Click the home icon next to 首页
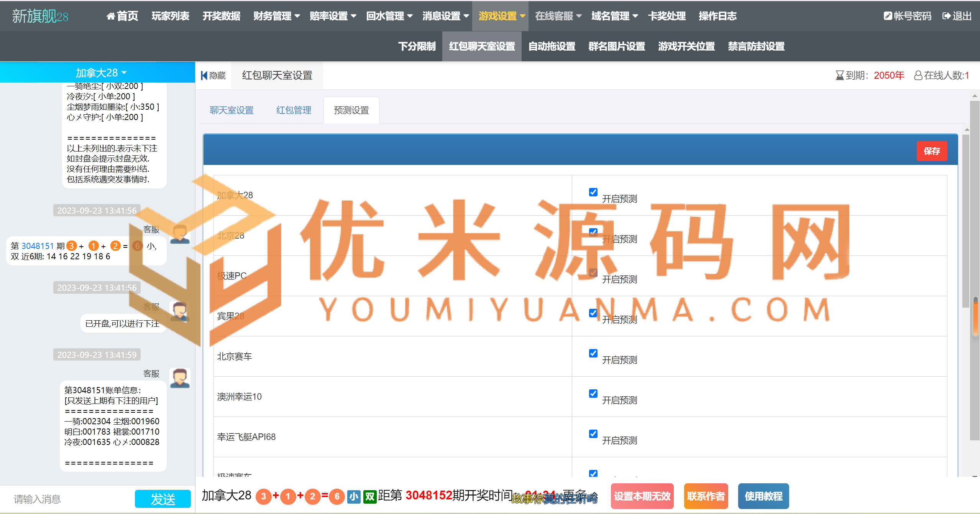Viewport: 980px width, 514px height. [x=111, y=16]
